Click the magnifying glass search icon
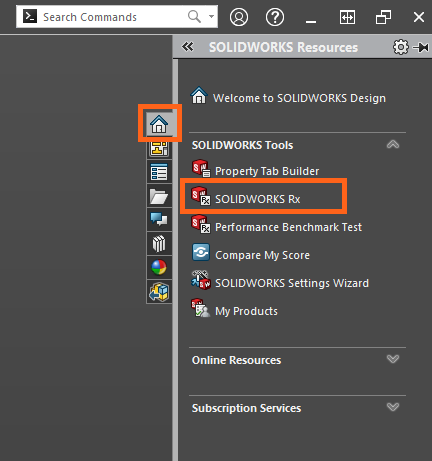 coord(194,16)
